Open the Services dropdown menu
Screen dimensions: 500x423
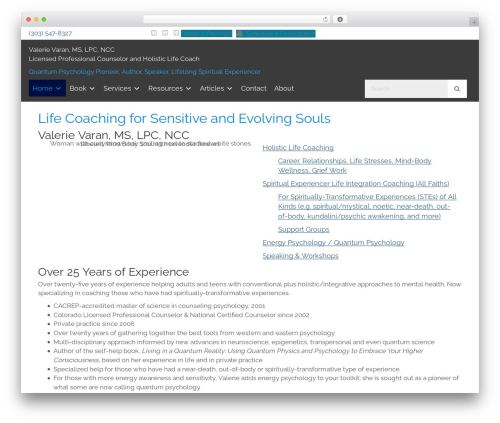[121, 88]
